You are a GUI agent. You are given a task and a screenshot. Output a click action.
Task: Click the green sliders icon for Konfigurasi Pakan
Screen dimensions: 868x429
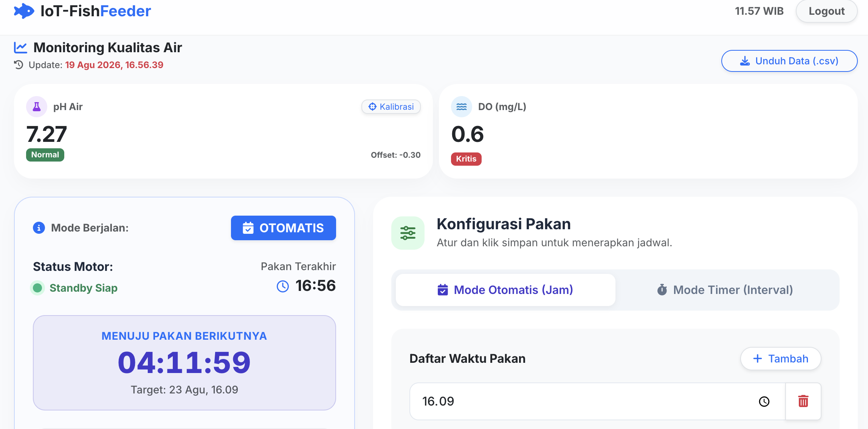408,233
